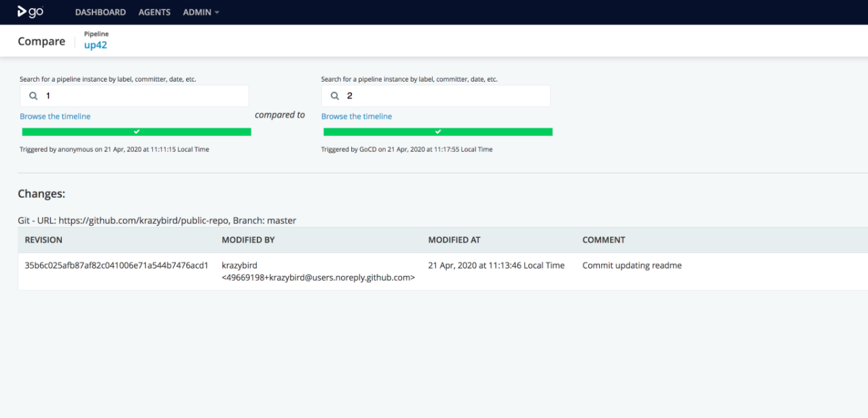Open the up42 pipeline link
Viewport: 868px width, 418px height.
pos(96,45)
